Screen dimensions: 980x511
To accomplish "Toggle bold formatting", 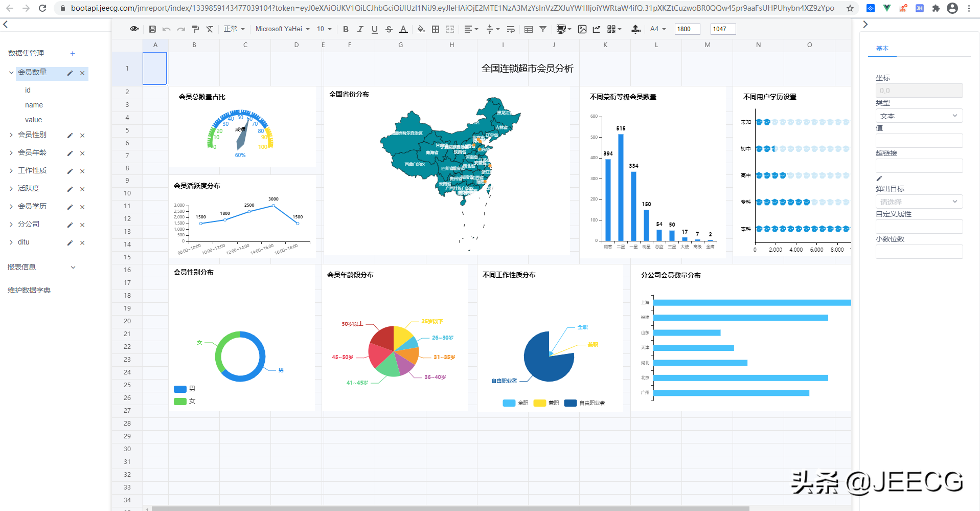I will click(x=346, y=29).
